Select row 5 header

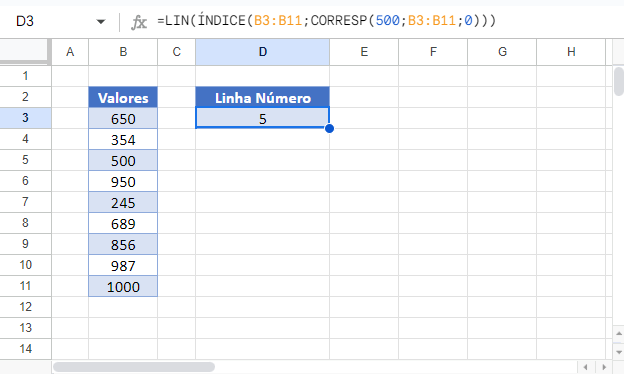coord(25,160)
